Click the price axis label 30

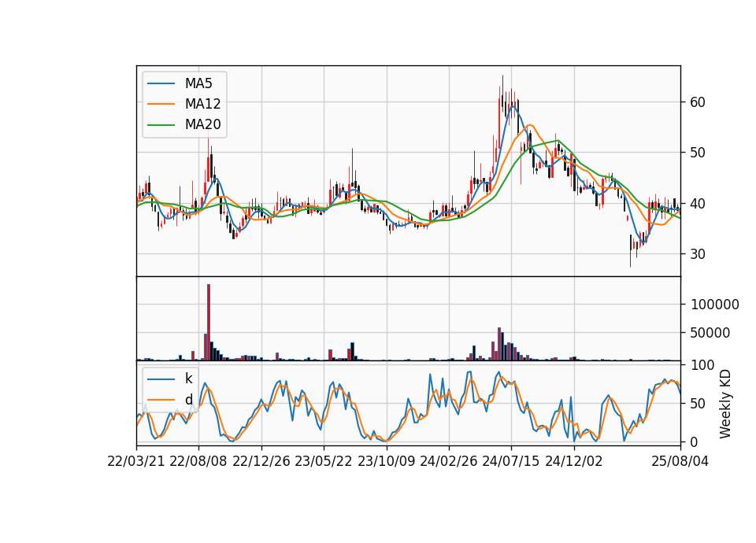[698, 254]
